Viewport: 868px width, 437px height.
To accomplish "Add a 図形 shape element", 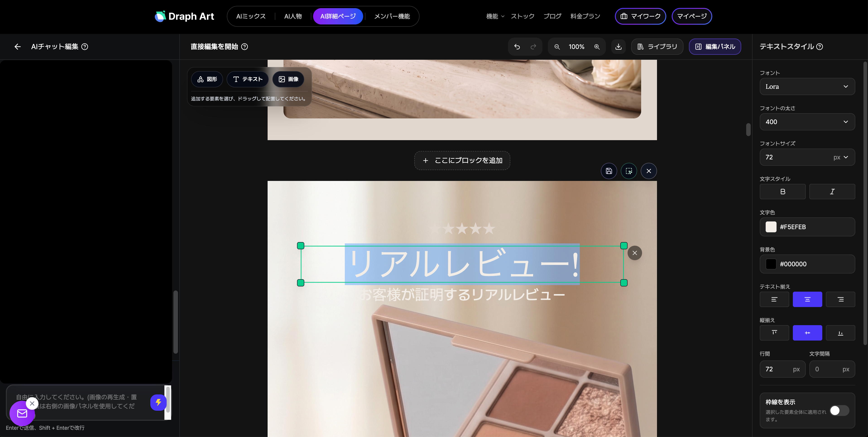I will (x=207, y=79).
